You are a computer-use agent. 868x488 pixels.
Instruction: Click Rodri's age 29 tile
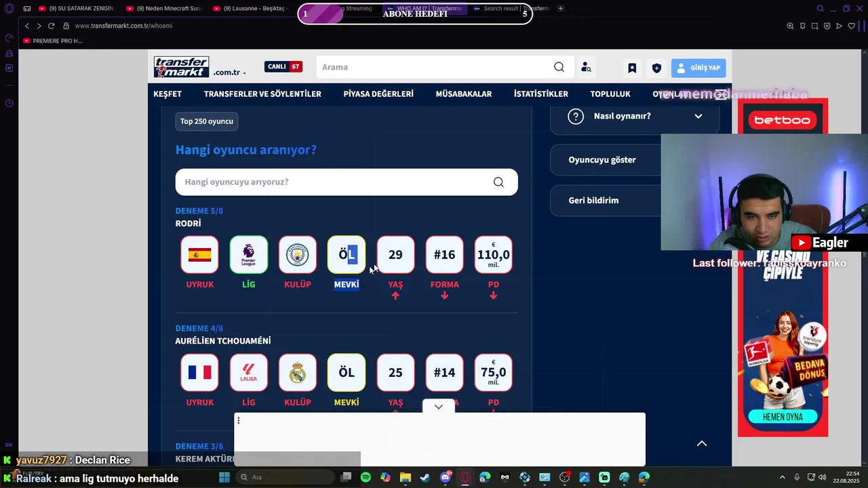(395, 255)
